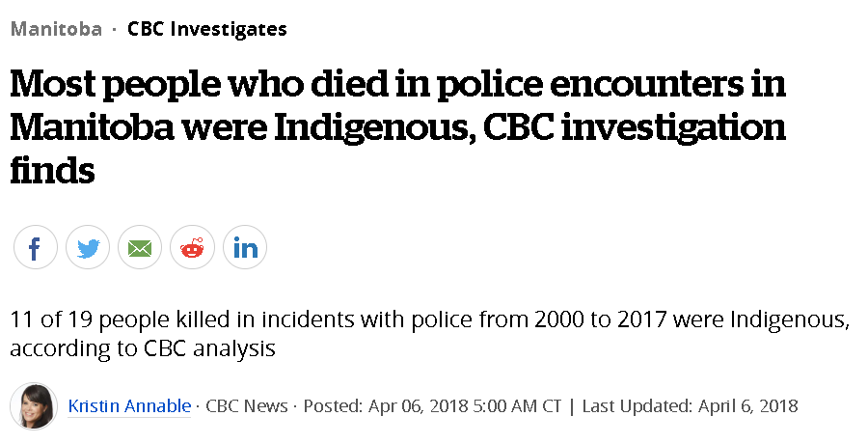Screen dimensions: 868x444
Task: Click the CBC News byline text
Action: coord(247,406)
